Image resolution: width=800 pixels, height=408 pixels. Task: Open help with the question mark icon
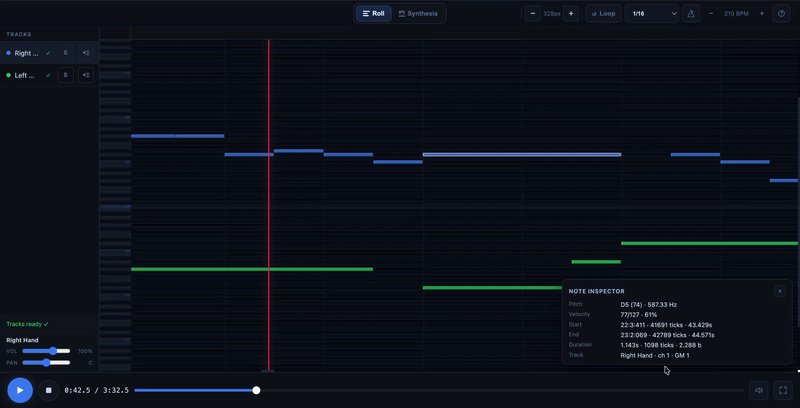click(781, 14)
